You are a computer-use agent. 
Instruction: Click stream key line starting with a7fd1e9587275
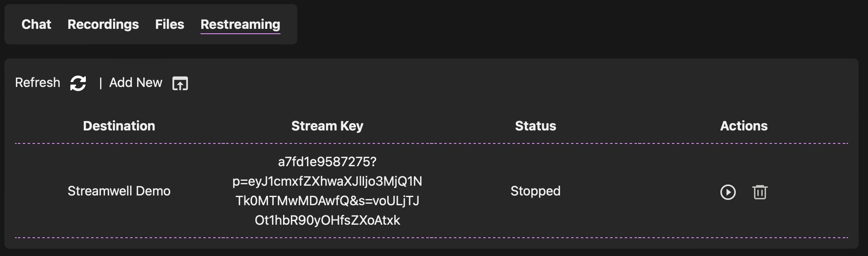click(x=327, y=162)
